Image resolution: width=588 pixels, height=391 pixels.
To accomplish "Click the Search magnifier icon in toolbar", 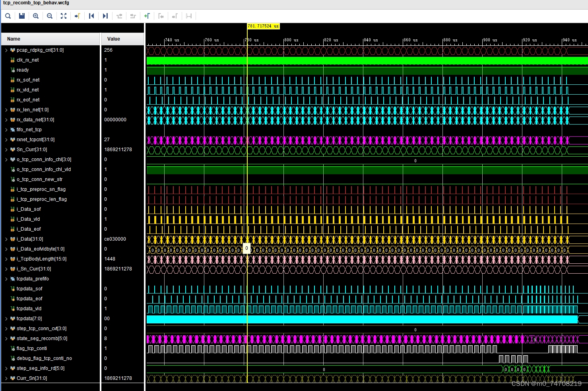I will pos(8,16).
